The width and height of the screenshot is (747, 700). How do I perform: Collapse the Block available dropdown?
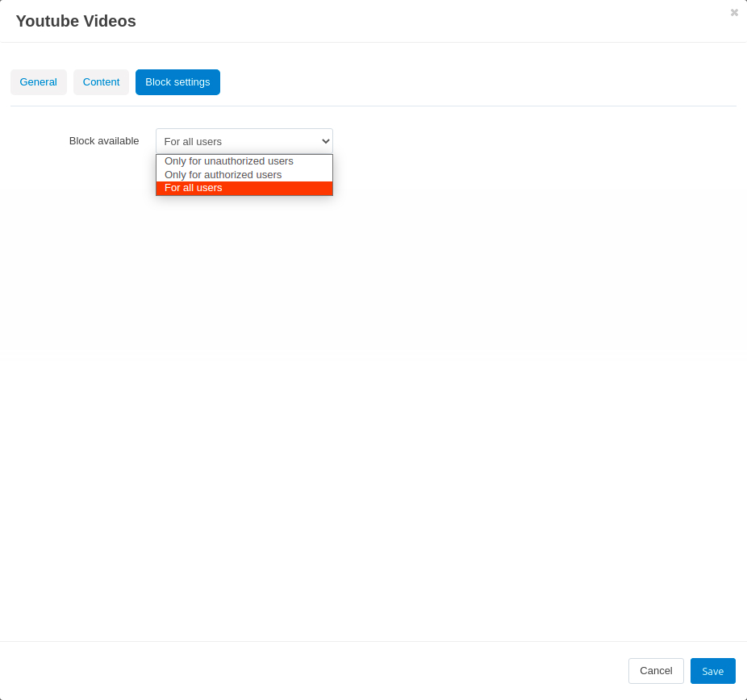[244, 141]
